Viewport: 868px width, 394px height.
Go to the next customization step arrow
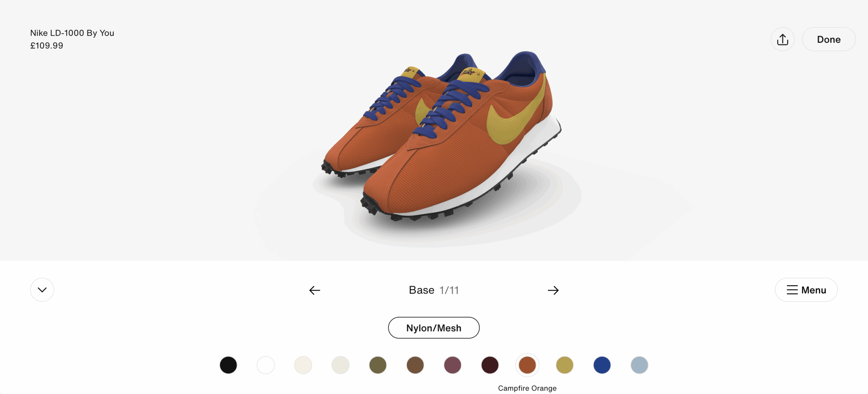pos(553,290)
